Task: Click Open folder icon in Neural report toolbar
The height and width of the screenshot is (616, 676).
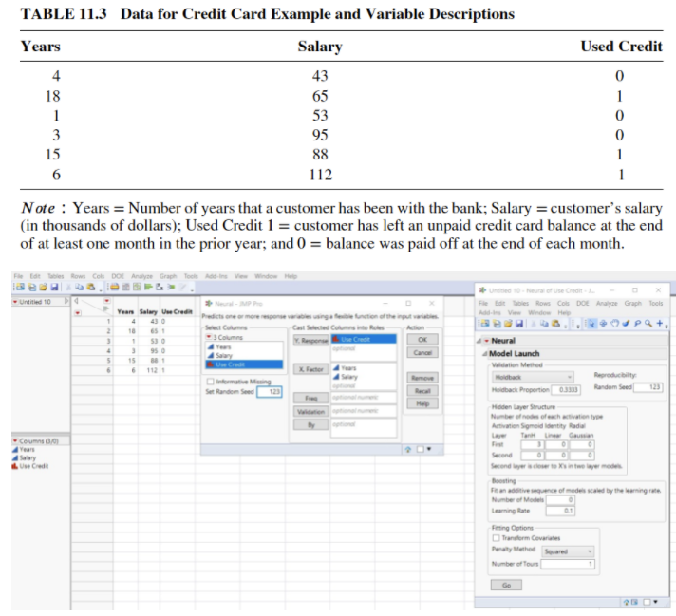Action: click(x=508, y=324)
